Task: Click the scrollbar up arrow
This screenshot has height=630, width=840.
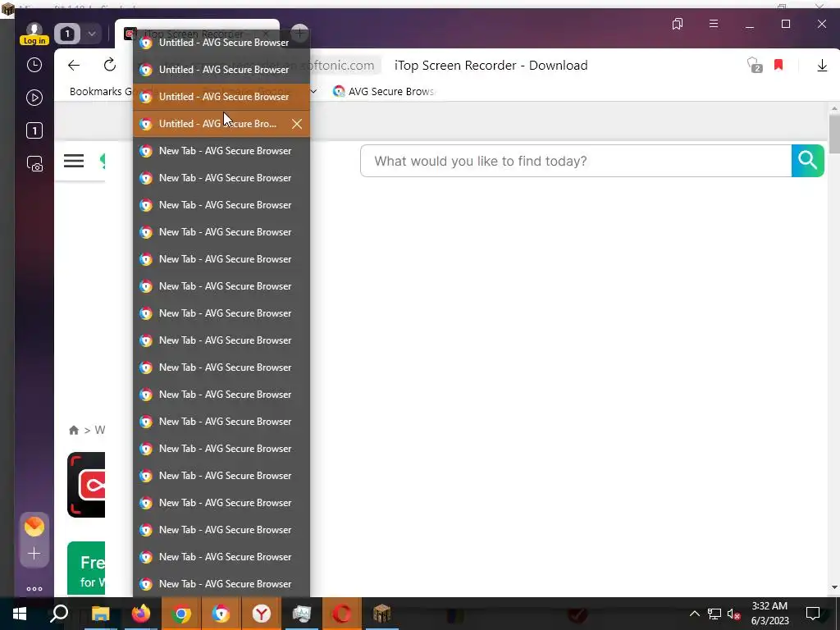Action: [833, 109]
